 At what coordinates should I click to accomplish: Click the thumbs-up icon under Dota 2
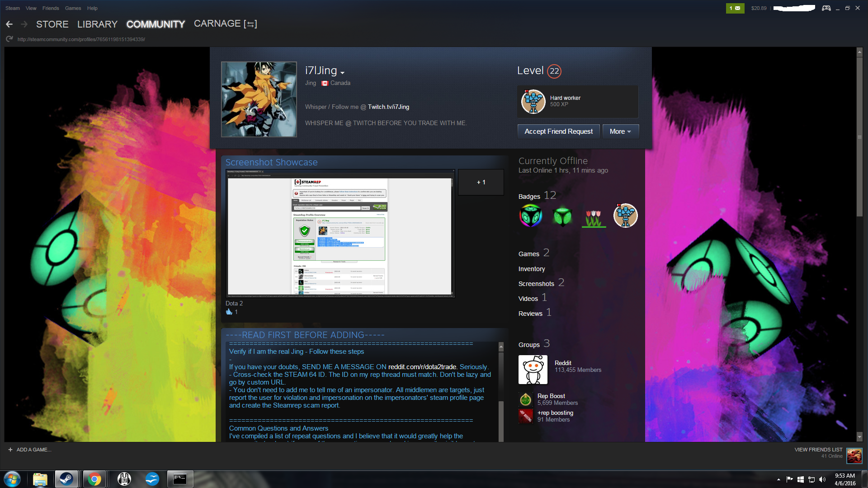(x=229, y=312)
